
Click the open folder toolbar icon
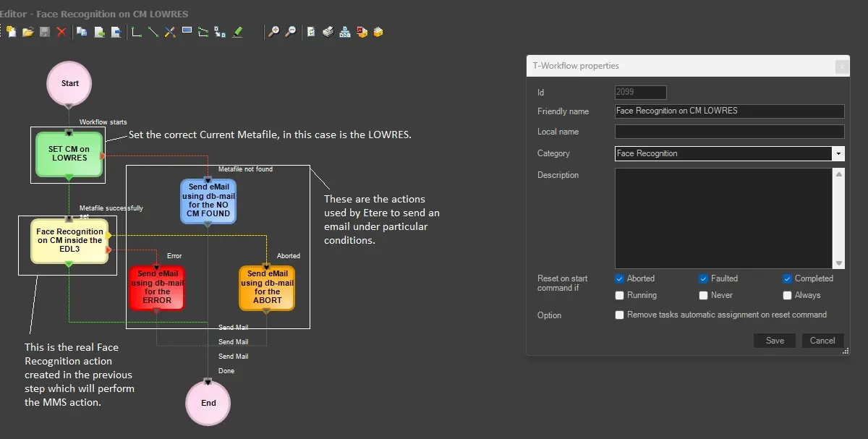[28, 32]
